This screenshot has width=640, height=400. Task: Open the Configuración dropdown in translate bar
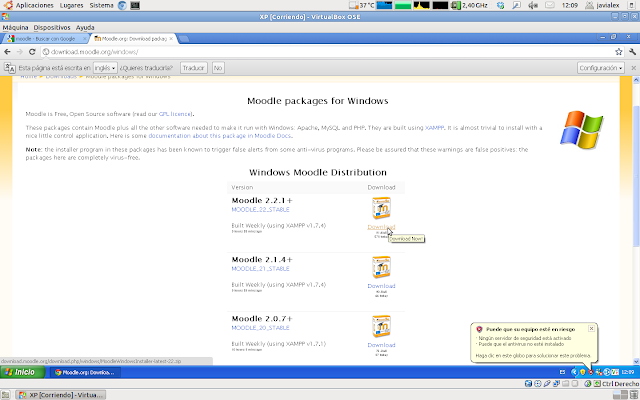coord(601,68)
